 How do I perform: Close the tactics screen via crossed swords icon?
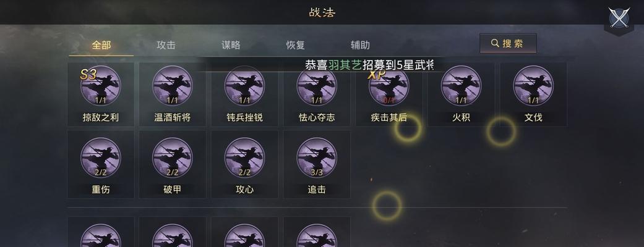coord(619,18)
